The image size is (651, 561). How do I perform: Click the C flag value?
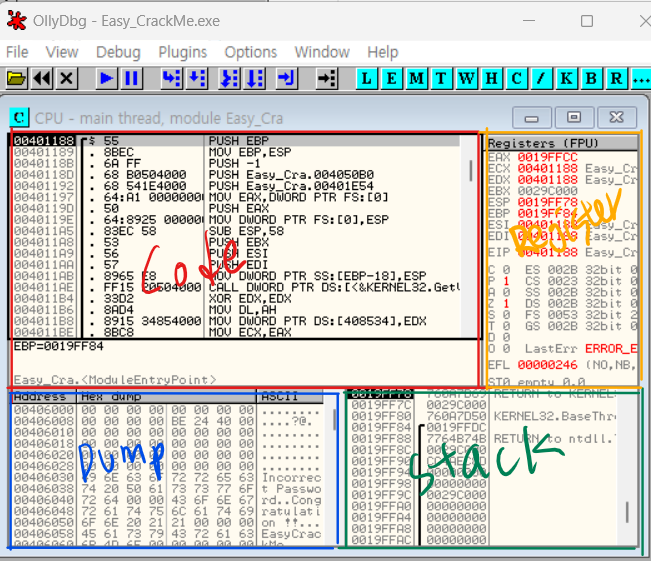506,270
